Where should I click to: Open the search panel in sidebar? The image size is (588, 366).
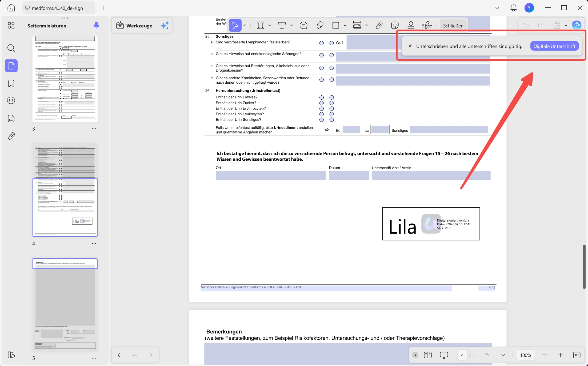[11, 48]
